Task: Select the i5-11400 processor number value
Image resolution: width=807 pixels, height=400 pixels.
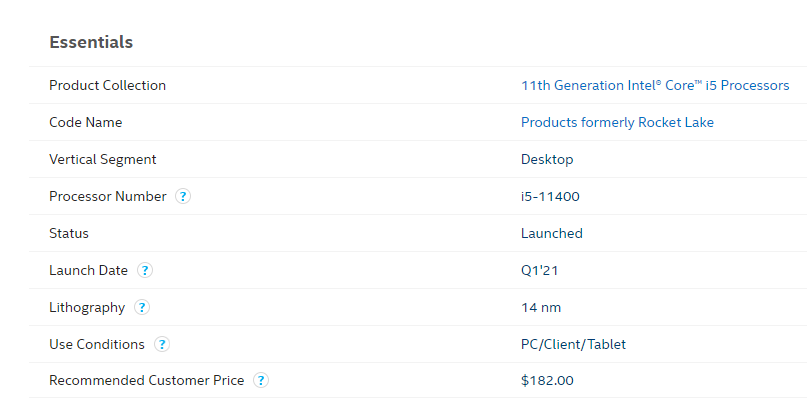Action: (x=550, y=197)
